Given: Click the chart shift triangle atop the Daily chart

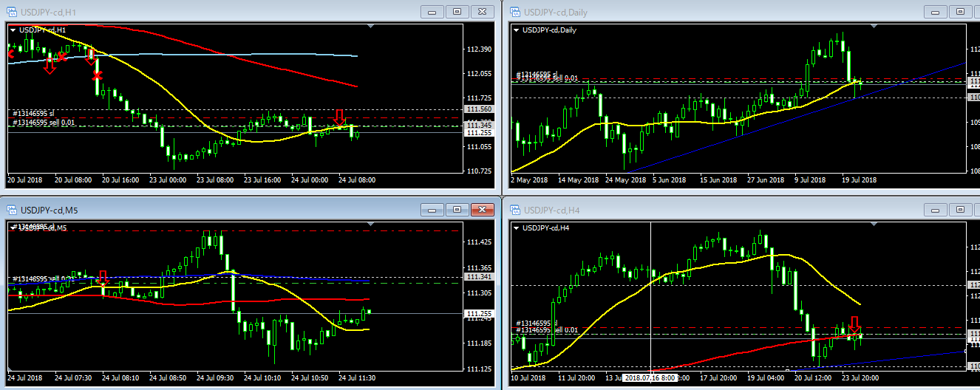Looking at the screenshot, I should pyautogui.click(x=874, y=27).
